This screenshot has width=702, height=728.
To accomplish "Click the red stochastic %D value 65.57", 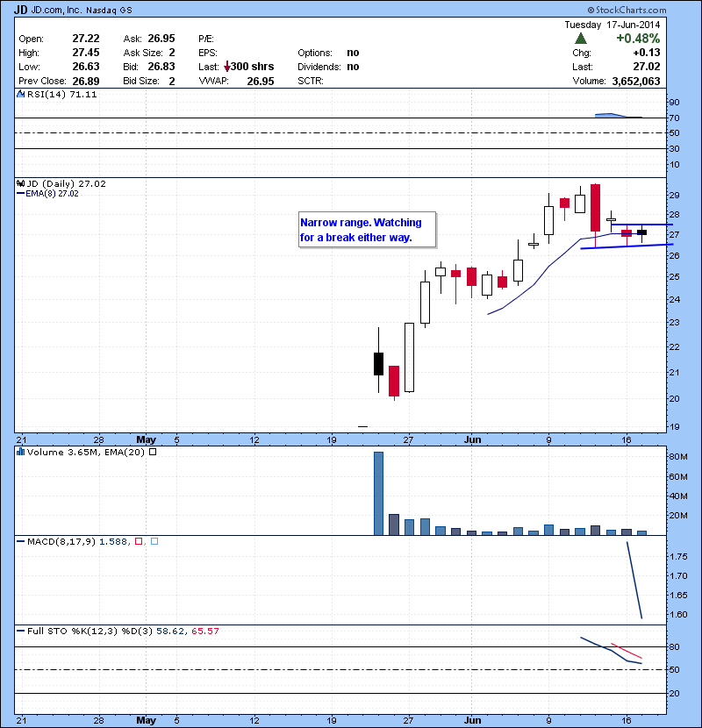I will click(204, 631).
